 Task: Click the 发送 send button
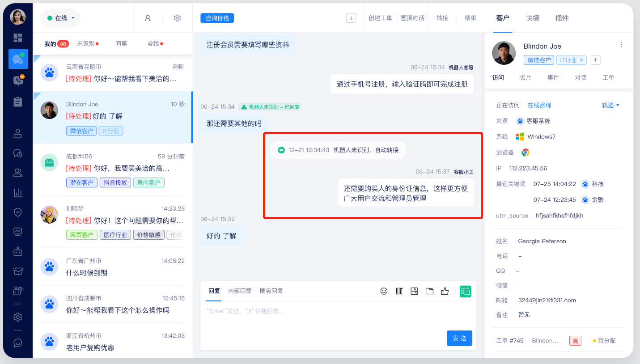pyautogui.click(x=459, y=338)
